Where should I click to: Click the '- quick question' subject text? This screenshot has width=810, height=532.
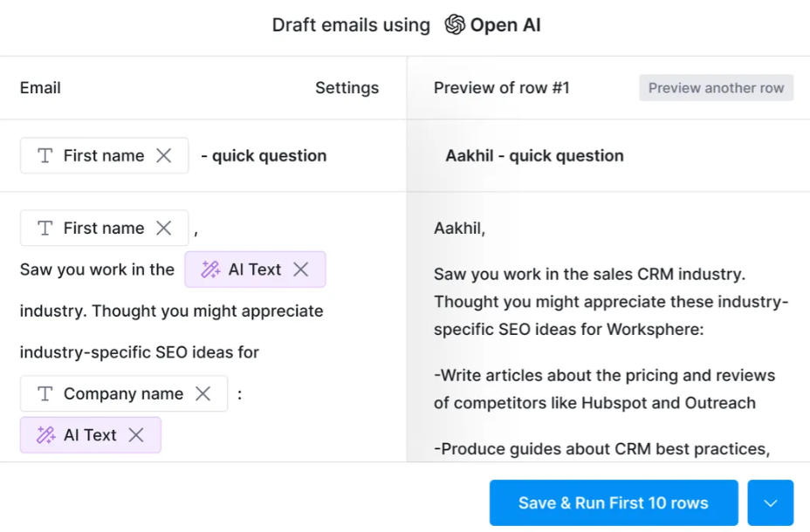tap(264, 156)
